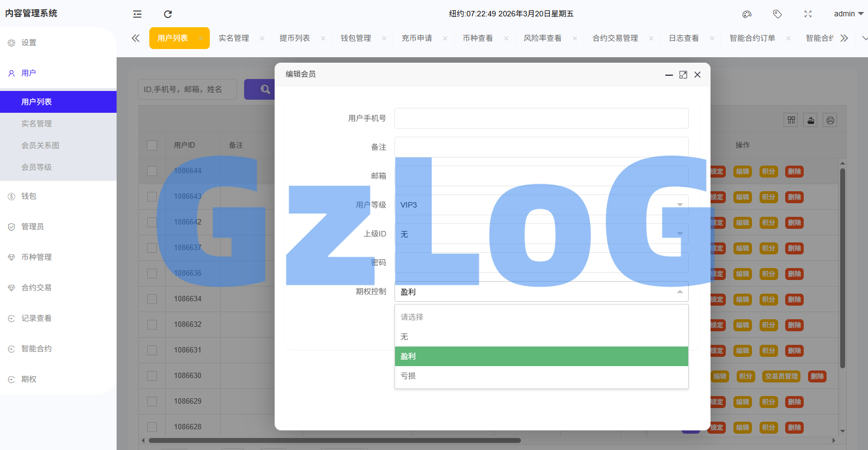
Task: Collapse the sidebar with the menu fold icon
Action: pyautogui.click(x=137, y=14)
